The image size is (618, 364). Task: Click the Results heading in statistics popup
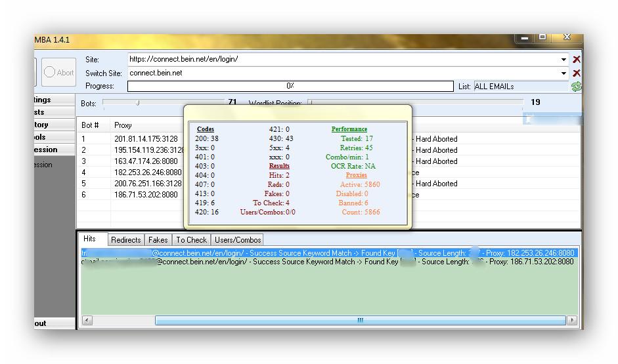[x=279, y=166]
